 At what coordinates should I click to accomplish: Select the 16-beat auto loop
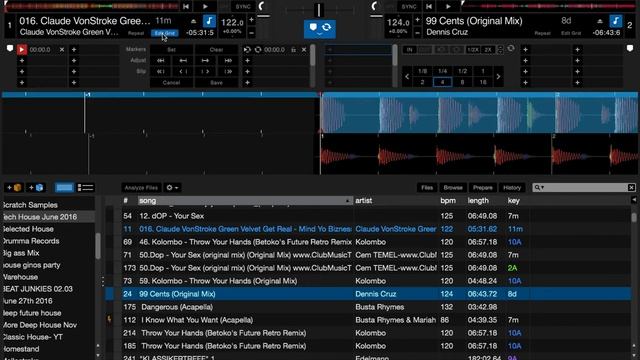(482, 82)
